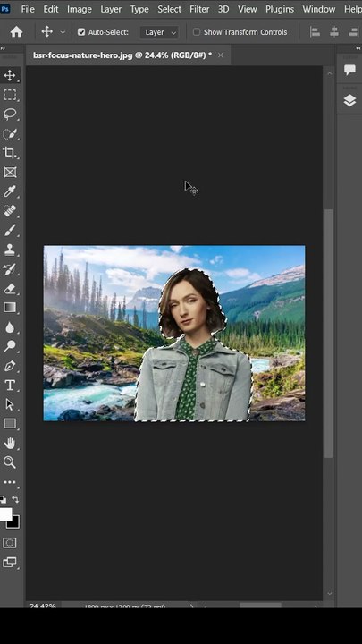Swap foreground and background colors
Viewport: 362px width, 644px height.
coord(15,499)
